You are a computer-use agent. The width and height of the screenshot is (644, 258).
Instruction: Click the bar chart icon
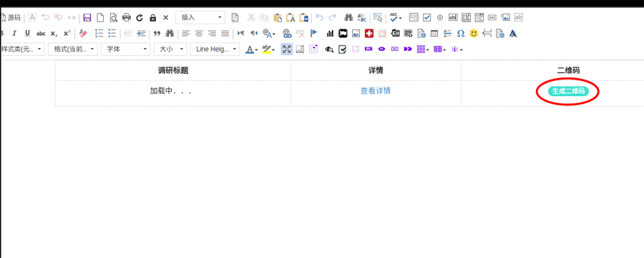tap(330, 34)
